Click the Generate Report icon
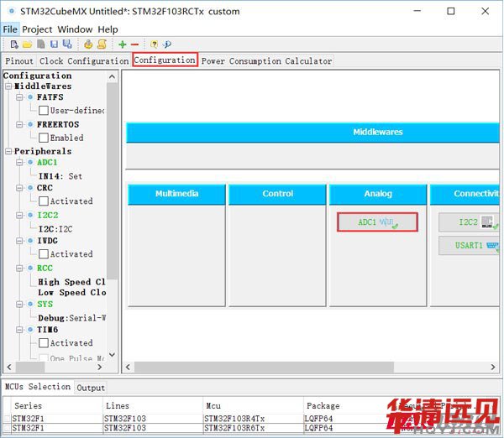The image size is (504, 438). (x=88, y=44)
